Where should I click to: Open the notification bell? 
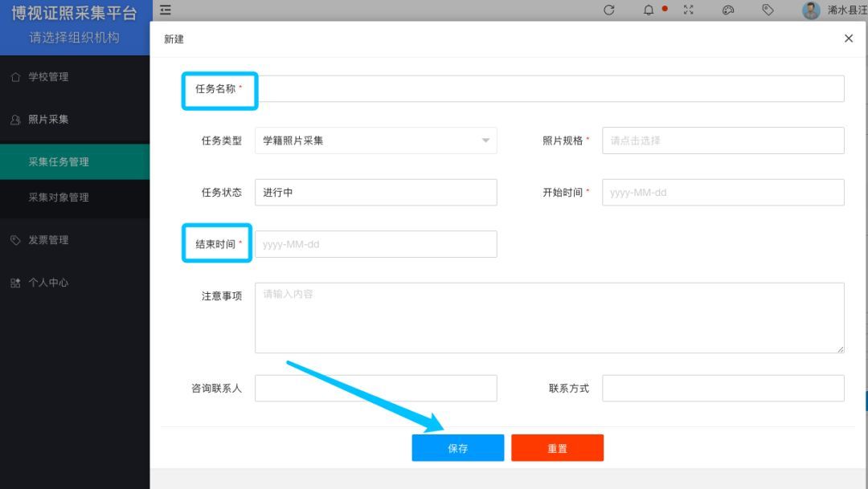[649, 10]
